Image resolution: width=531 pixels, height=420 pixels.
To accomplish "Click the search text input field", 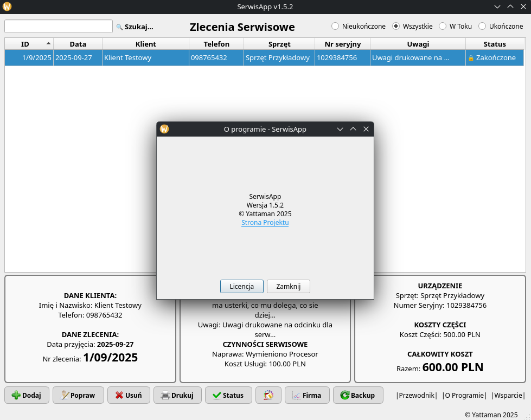I will (59, 27).
